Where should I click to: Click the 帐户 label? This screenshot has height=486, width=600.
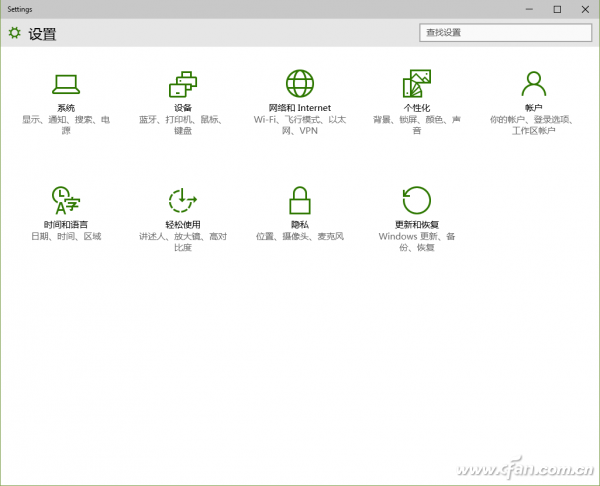click(x=534, y=108)
